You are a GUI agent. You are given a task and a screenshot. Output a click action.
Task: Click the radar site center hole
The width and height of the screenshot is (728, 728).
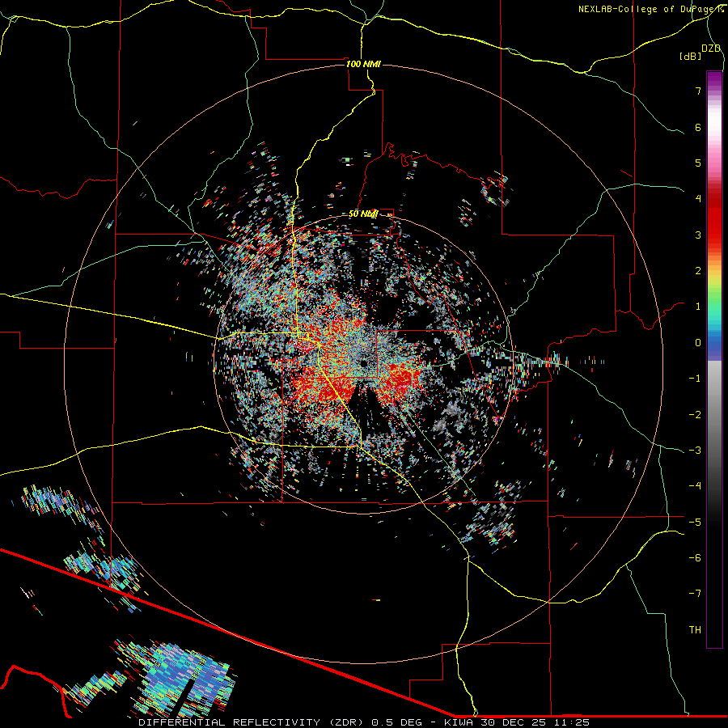point(363,363)
